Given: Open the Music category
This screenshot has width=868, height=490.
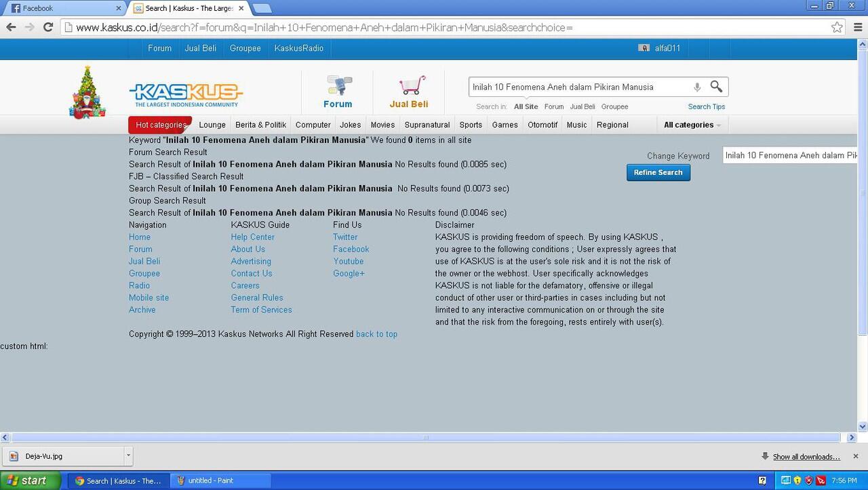Looking at the screenshot, I should tap(577, 125).
